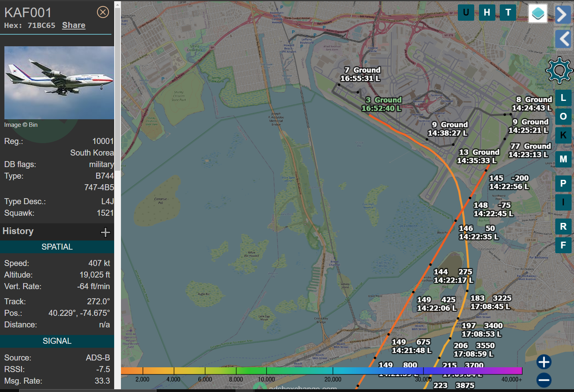
Task: Zoom in with the plus button
Action: [x=544, y=362]
